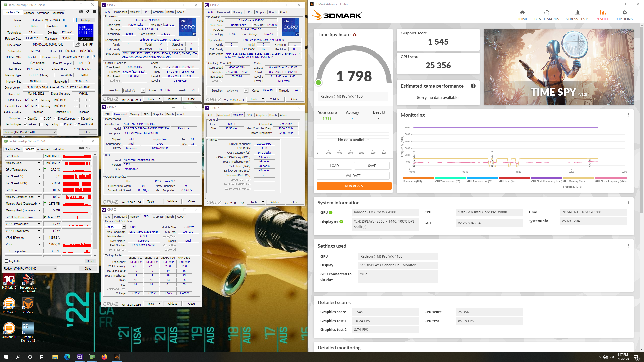Open SPD tab in CPU-Z Memory window

tap(249, 115)
